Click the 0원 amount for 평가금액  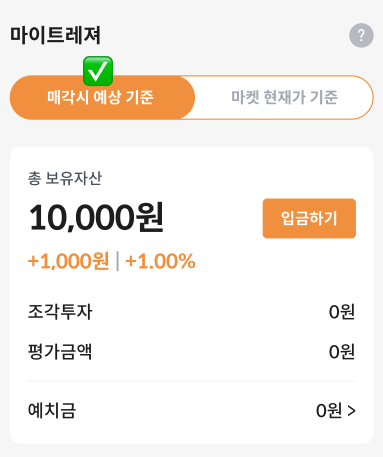pyautogui.click(x=342, y=352)
